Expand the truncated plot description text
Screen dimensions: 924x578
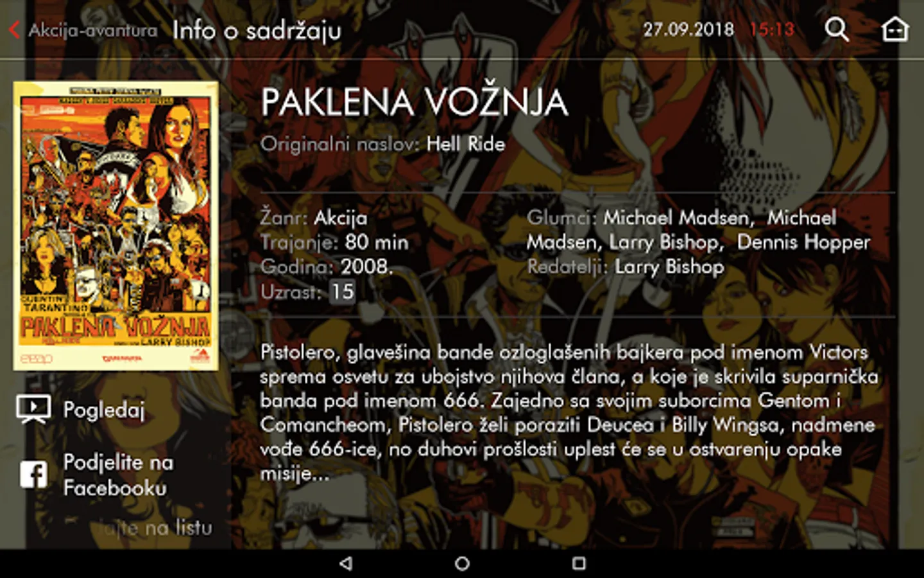coord(569,412)
